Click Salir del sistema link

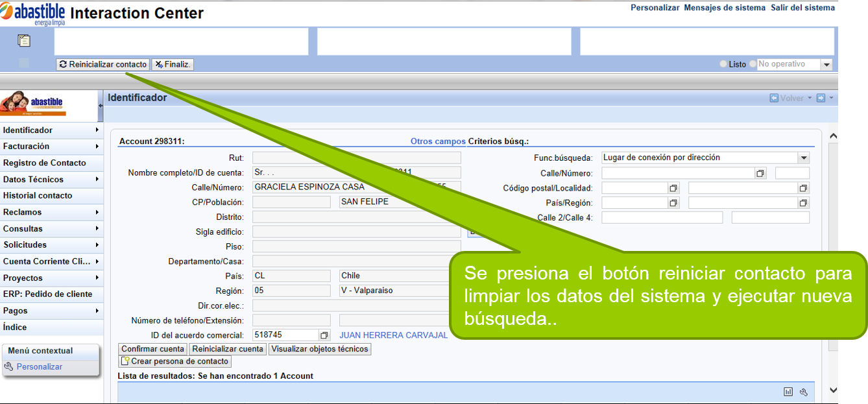click(803, 8)
